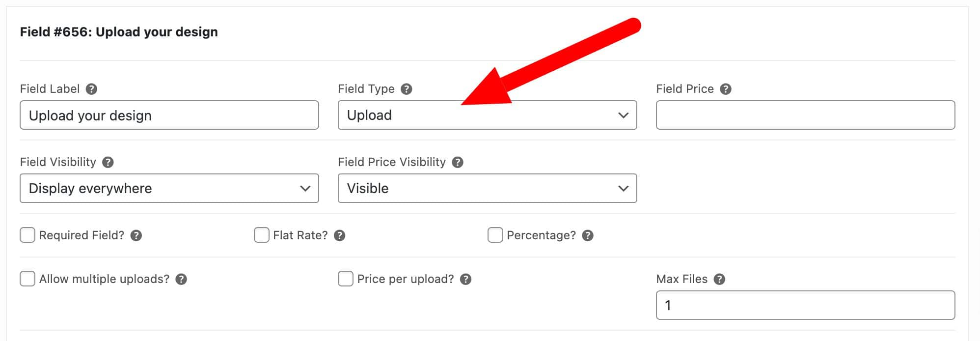
Task: Open the Field Price Visibility help tooltip
Action: 458,162
